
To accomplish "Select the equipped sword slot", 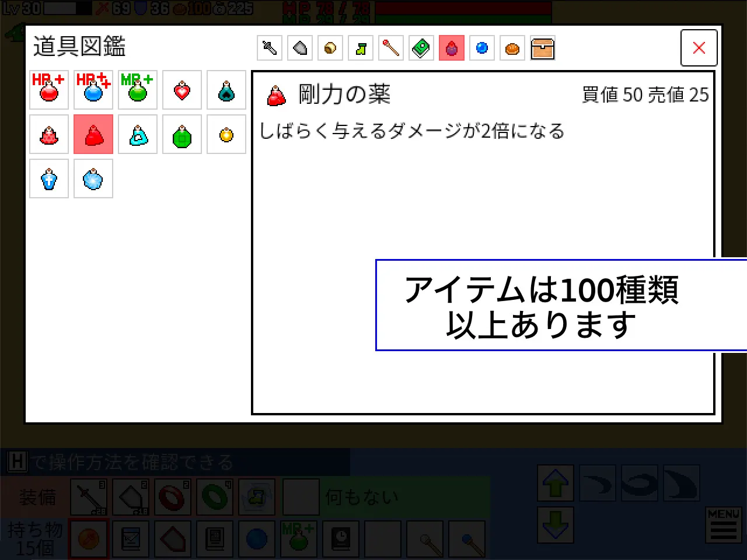I will click(89, 498).
